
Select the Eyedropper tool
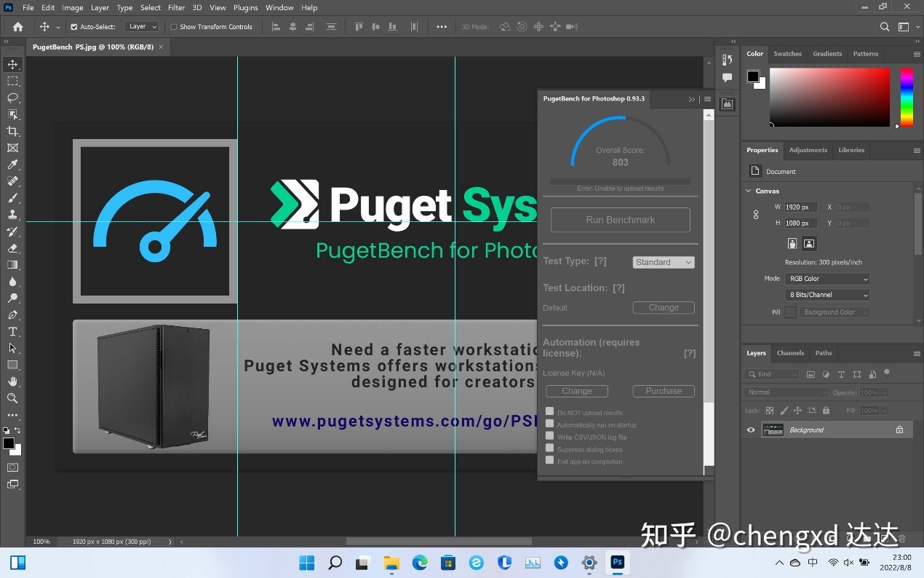point(12,165)
